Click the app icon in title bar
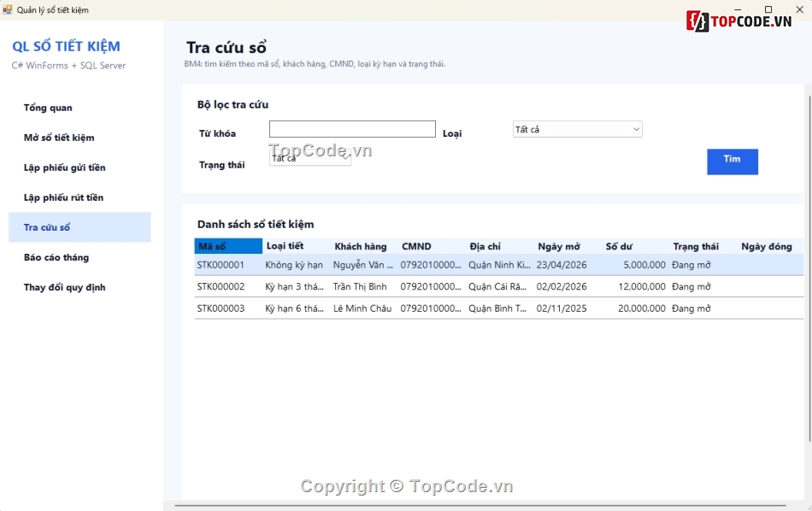 7,9
